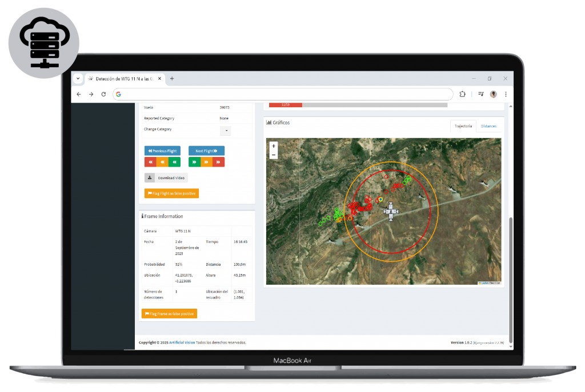The width and height of the screenshot is (585, 392).
Task: Click the yellow-blue highlighted detection marker
Action: (x=380, y=199)
